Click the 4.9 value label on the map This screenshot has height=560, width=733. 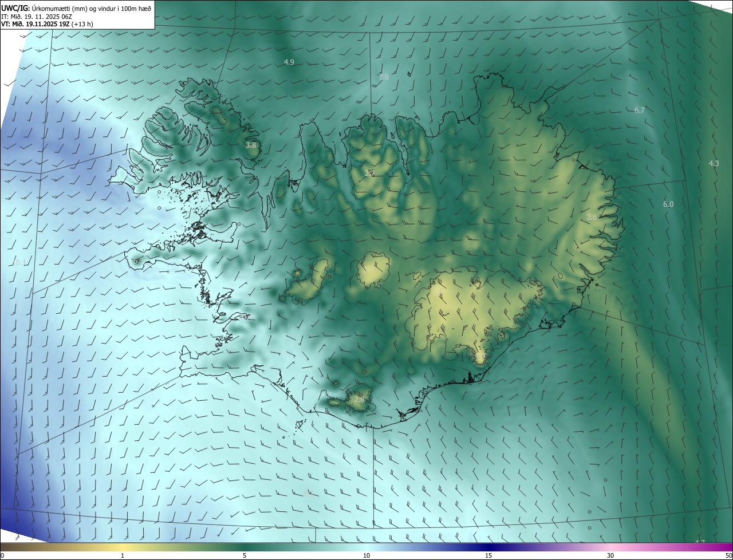coord(289,62)
